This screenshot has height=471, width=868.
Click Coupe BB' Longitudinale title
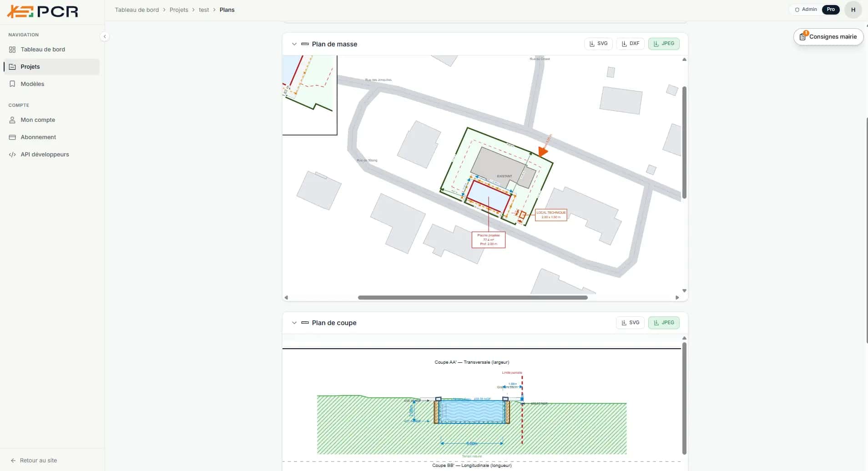[x=472, y=466]
